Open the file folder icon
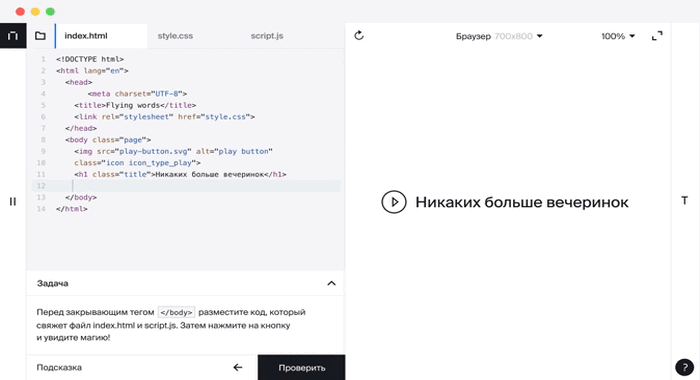The image size is (700, 380). pos(40,36)
